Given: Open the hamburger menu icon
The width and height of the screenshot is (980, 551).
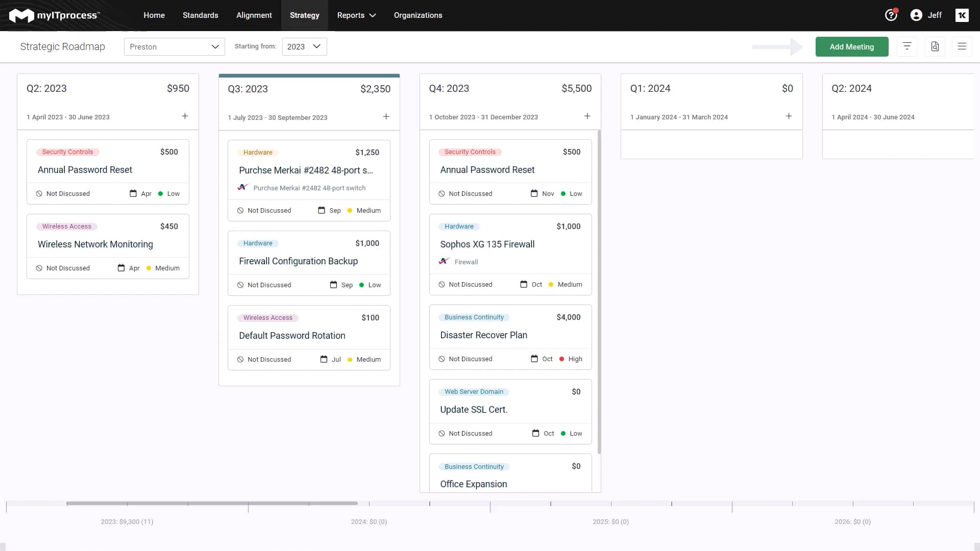Looking at the screenshot, I should pyautogui.click(x=962, y=46).
